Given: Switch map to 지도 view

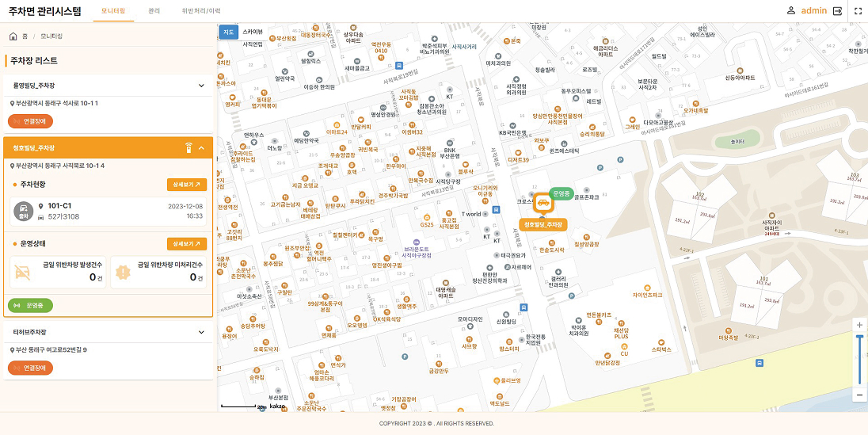Looking at the screenshot, I should coord(228,32).
